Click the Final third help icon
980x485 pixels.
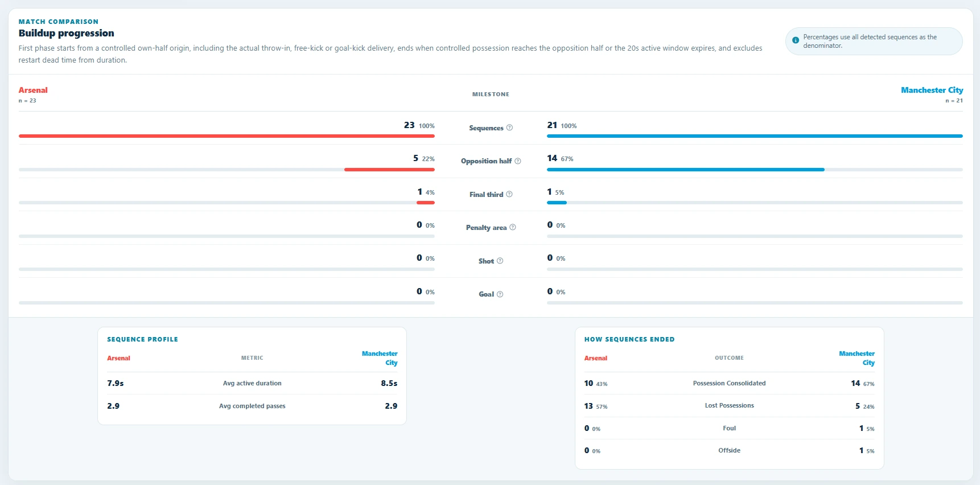pos(509,194)
